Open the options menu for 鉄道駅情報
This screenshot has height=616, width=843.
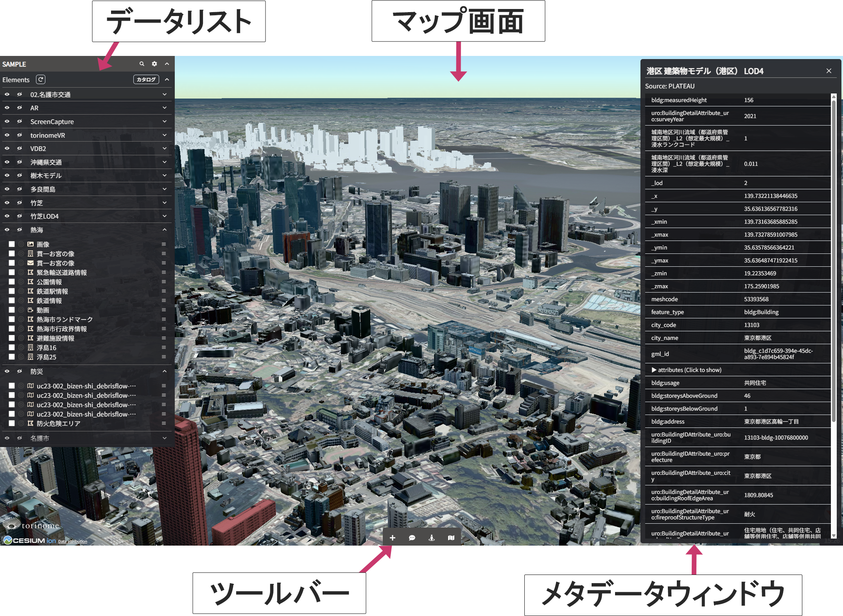[x=163, y=291]
